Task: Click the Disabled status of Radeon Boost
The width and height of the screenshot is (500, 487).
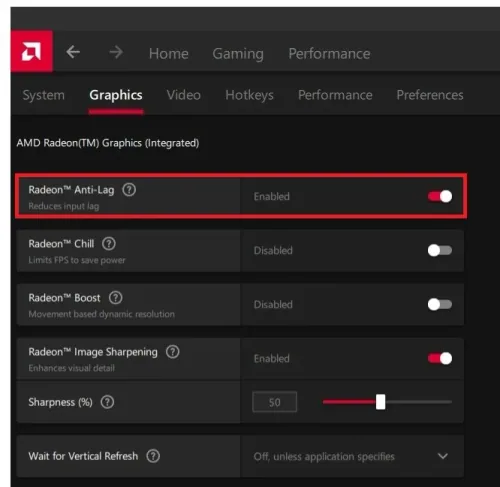Action: click(x=273, y=304)
